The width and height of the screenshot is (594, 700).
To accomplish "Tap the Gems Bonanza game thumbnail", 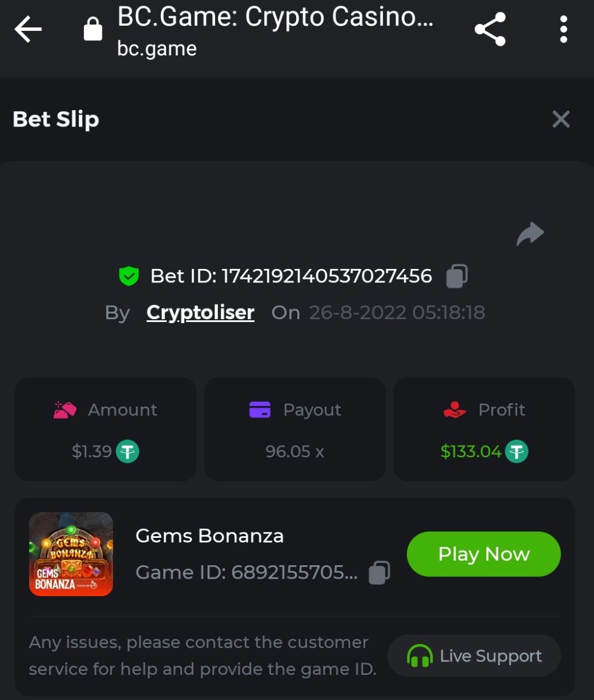I will 71,554.
